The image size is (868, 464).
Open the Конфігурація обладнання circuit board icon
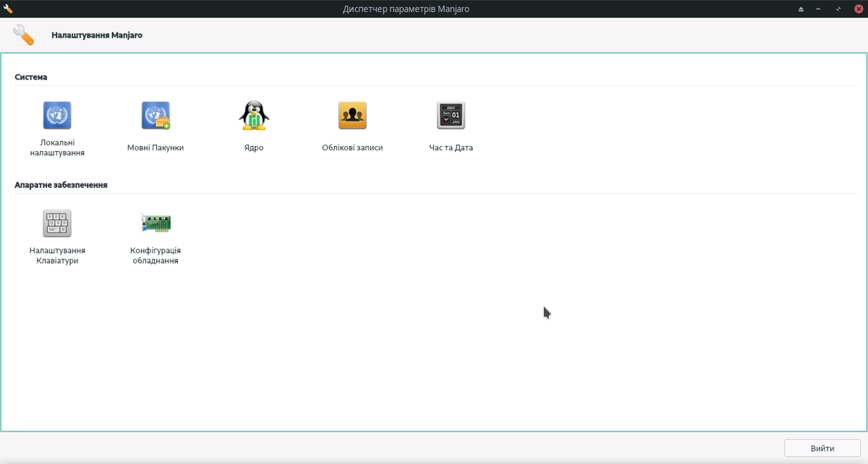pyautogui.click(x=156, y=223)
